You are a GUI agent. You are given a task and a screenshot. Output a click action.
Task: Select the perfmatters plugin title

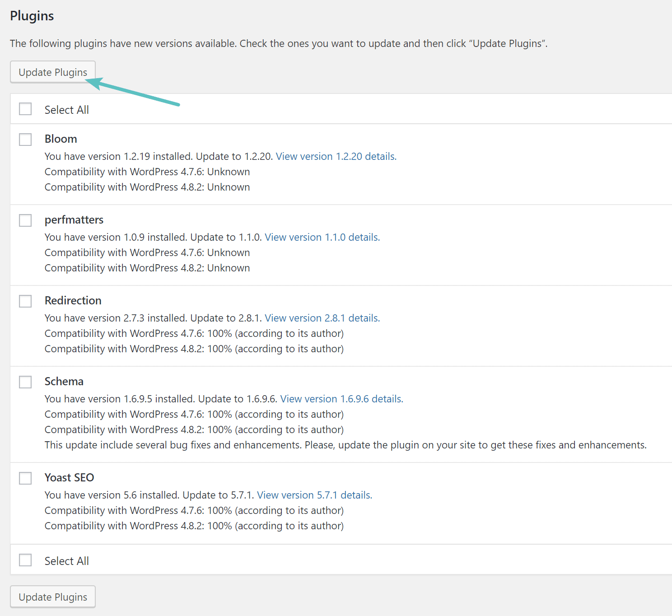[x=74, y=220]
